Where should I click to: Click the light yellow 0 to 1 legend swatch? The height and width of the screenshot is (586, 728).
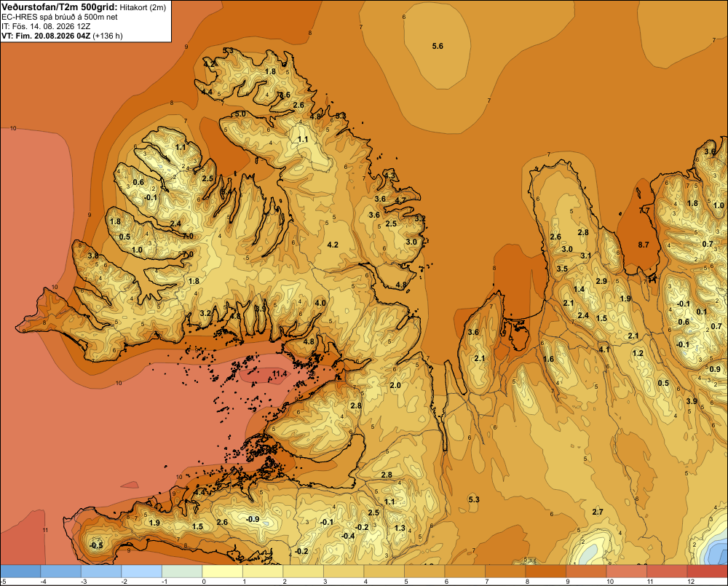[222, 571]
